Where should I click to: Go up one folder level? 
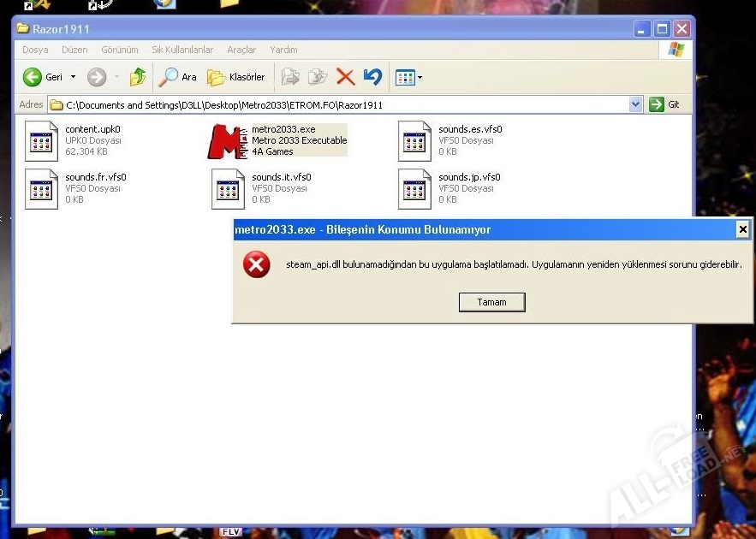[x=138, y=77]
